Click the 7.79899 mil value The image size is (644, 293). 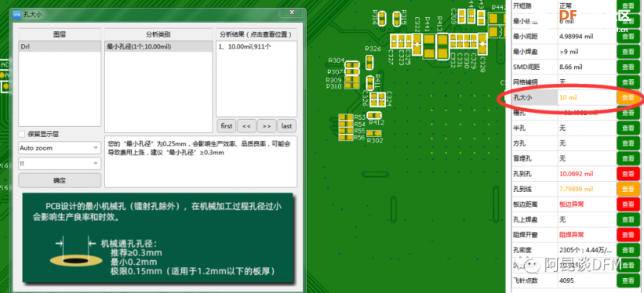(577, 189)
